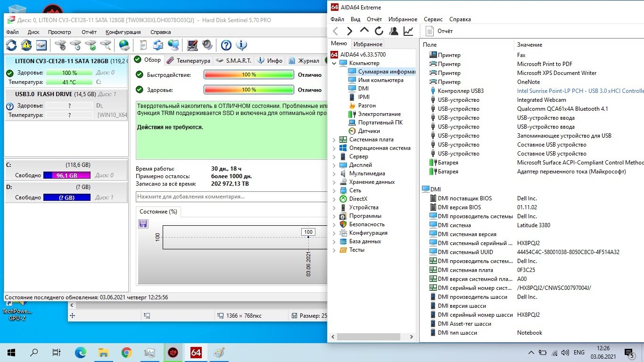Click the AIDA64 up-level arrow icon
644x362 pixels.
[x=364, y=31]
